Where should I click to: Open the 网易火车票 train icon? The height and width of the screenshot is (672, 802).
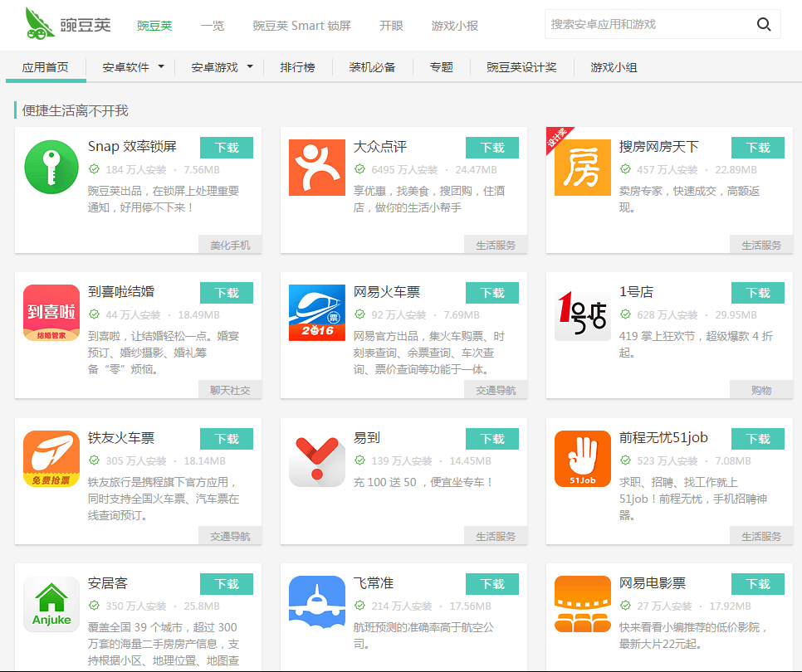[317, 313]
